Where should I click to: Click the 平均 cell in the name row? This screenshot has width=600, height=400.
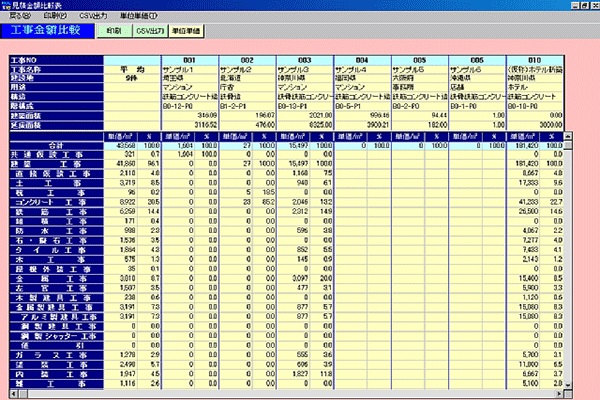tap(132, 70)
